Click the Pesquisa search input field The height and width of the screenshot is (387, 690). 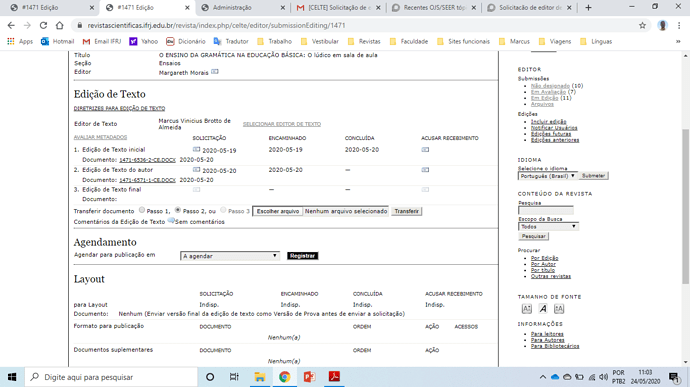546,210
